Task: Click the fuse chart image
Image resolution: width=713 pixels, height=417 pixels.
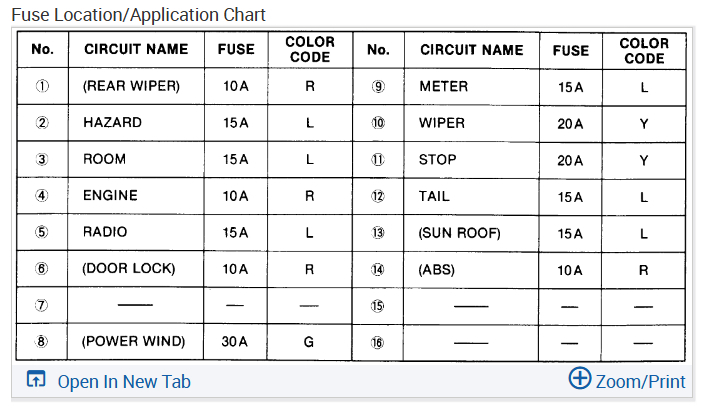Action: [351, 196]
